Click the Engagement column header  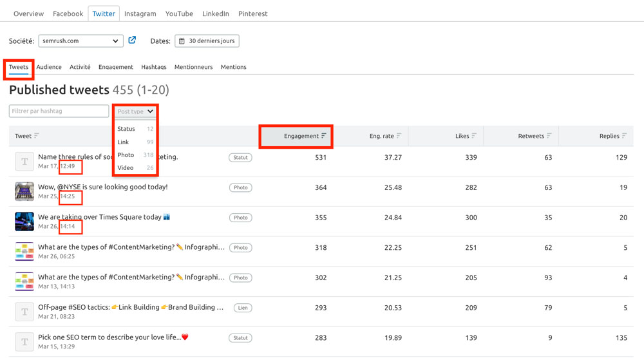click(x=296, y=137)
